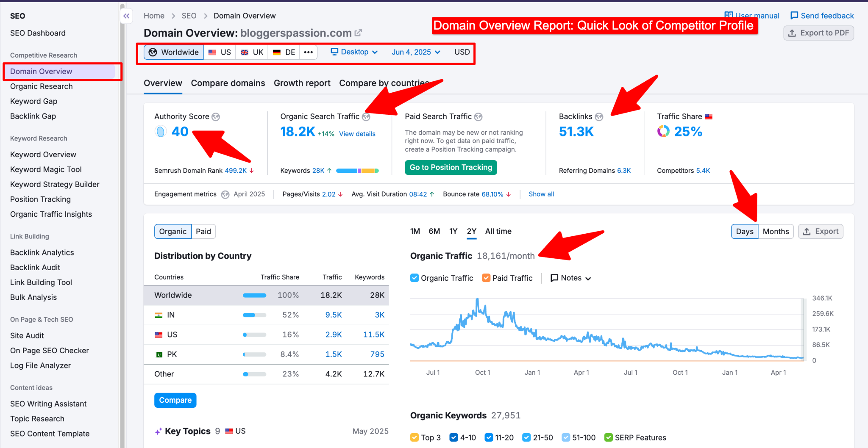Click the organic traffic line chart
Viewport: 868px width, 448px height.
[x=607, y=329]
